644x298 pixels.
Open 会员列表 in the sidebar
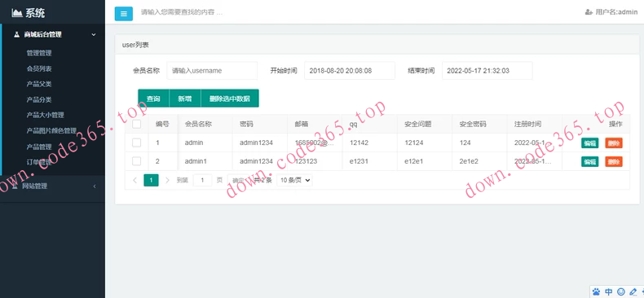click(x=39, y=69)
